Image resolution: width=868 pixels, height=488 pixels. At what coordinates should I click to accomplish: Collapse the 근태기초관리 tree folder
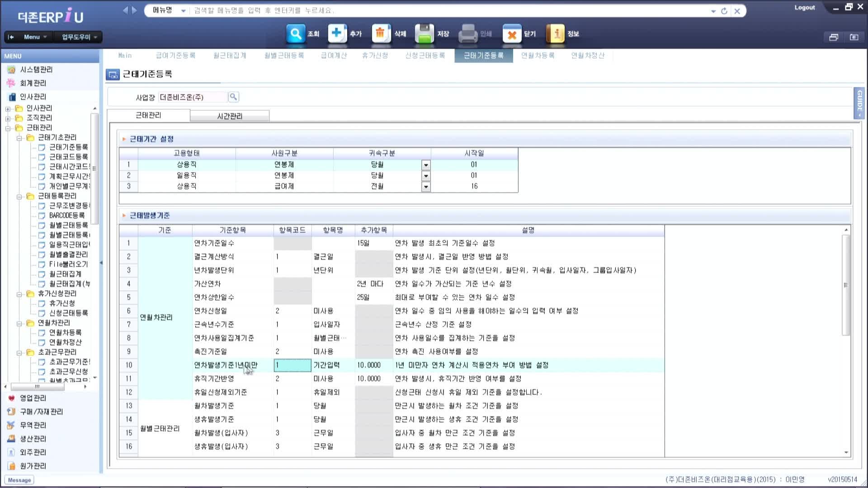(19, 138)
